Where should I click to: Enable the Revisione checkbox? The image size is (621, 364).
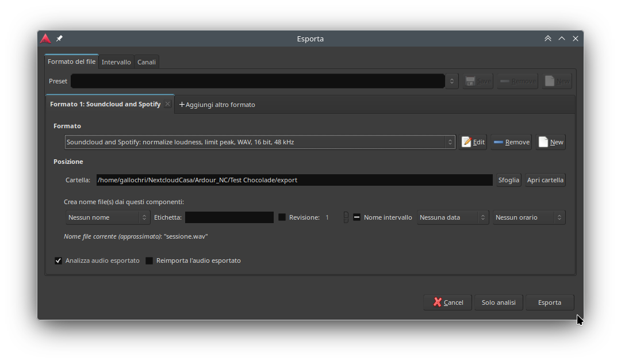tap(282, 217)
